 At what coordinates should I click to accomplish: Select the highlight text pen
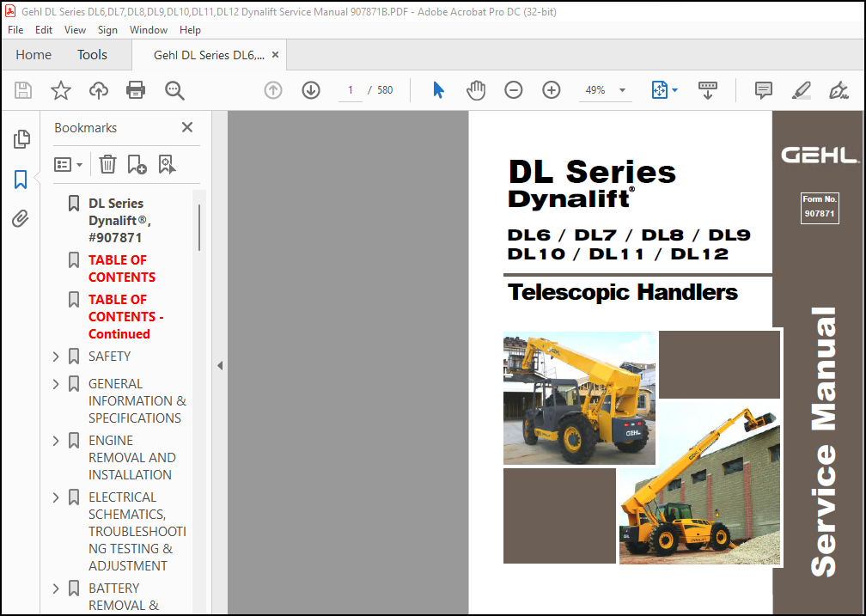coord(801,90)
